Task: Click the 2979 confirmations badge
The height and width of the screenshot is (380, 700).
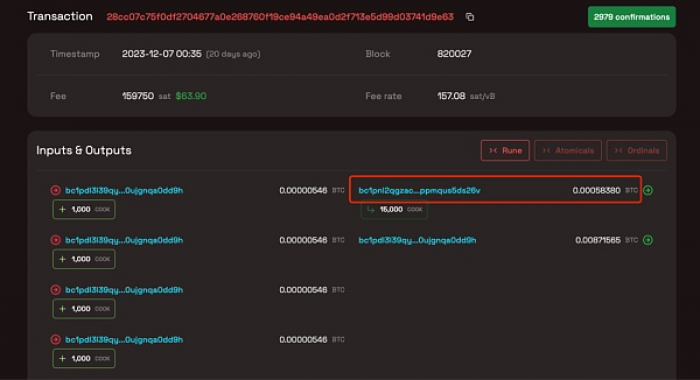Action: click(632, 17)
